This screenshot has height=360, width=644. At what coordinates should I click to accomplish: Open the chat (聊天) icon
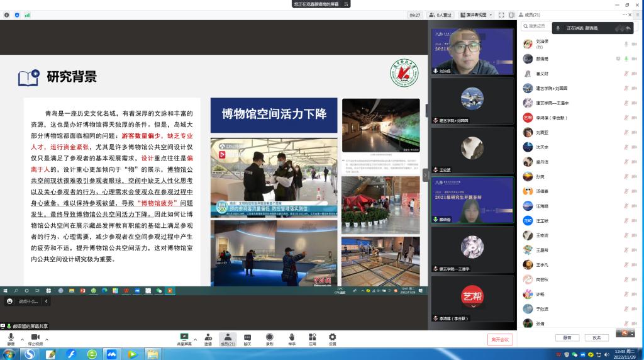[247, 337]
